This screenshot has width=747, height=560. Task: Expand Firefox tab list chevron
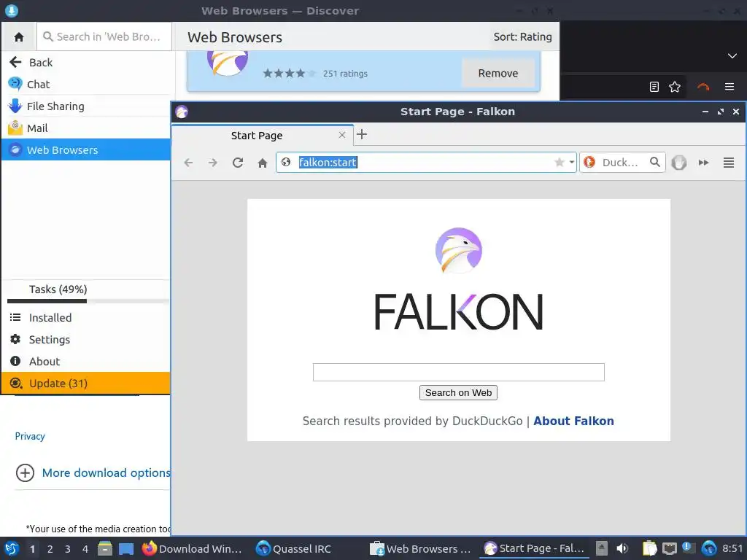(x=732, y=55)
